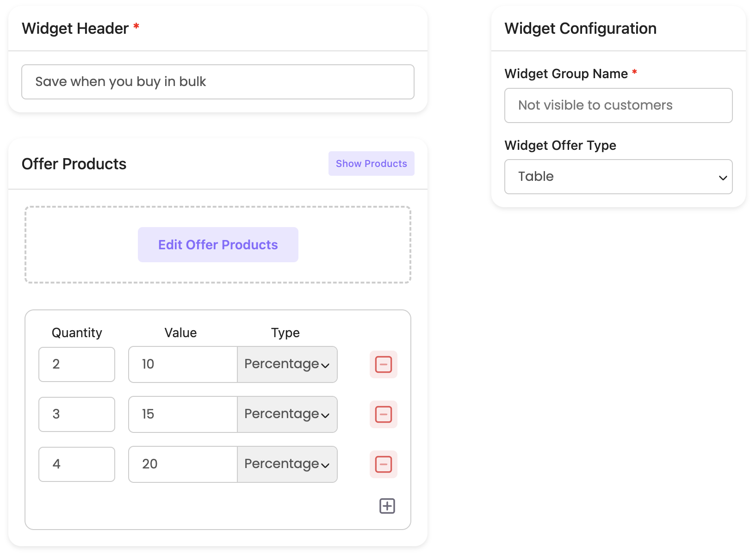756x555 pixels.
Task: Click the Show Products button
Action: 371,164
